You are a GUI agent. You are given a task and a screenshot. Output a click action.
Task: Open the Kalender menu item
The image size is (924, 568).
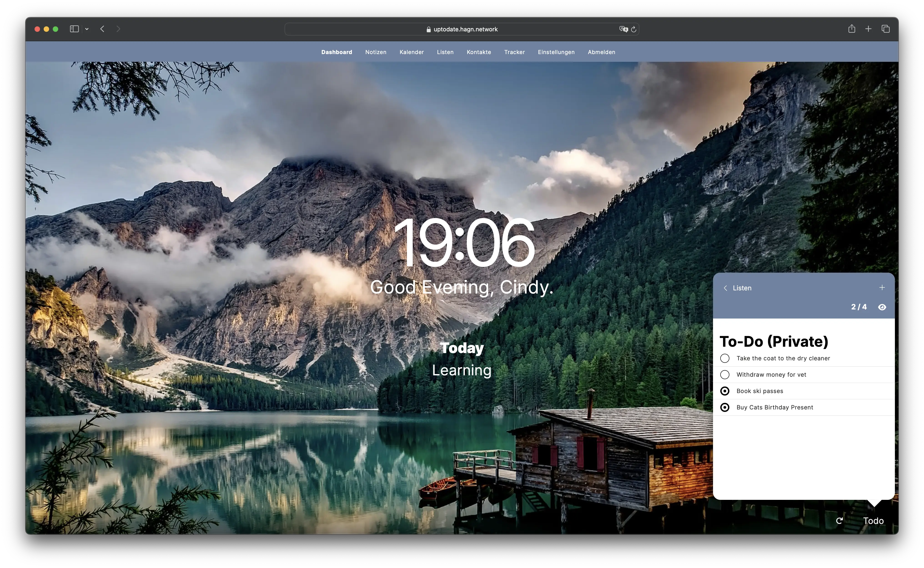click(x=411, y=52)
